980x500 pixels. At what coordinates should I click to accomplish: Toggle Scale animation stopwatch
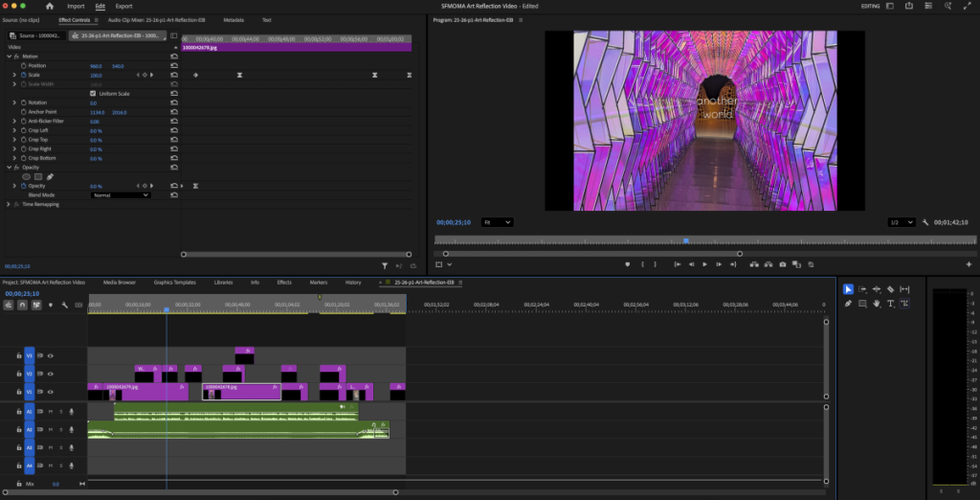pyautogui.click(x=24, y=75)
